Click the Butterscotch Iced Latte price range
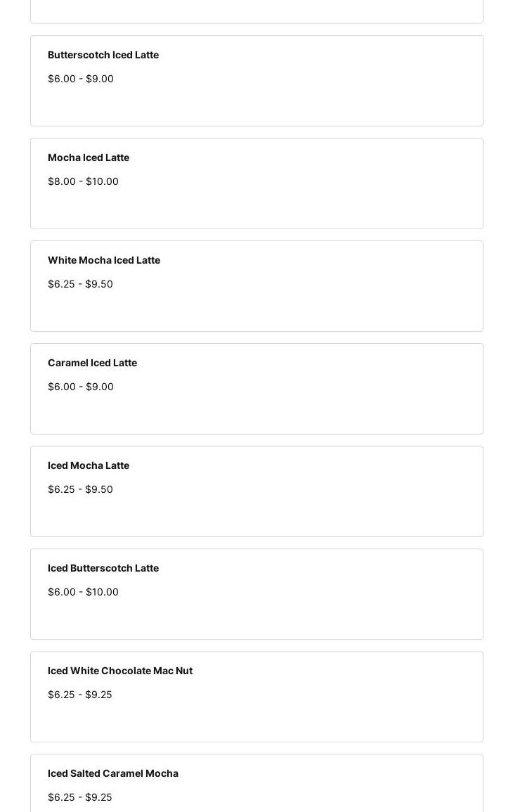The height and width of the screenshot is (812, 513). click(x=81, y=79)
